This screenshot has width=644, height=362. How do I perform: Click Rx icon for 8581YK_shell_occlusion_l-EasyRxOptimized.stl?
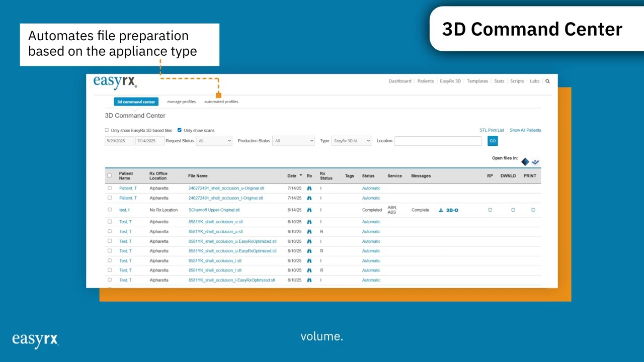(309, 280)
